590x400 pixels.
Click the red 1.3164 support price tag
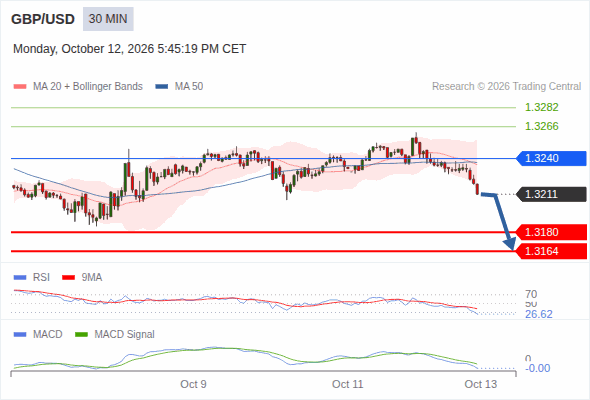(551, 251)
